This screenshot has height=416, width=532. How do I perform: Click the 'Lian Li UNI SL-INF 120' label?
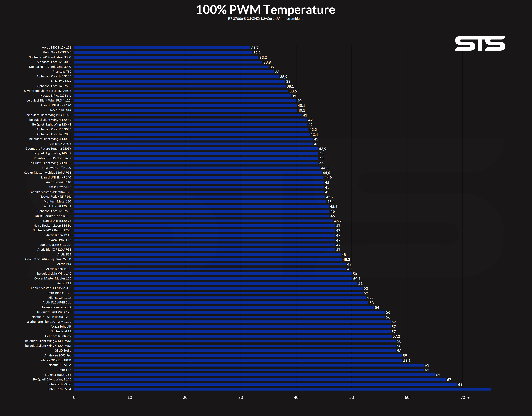(56, 105)
